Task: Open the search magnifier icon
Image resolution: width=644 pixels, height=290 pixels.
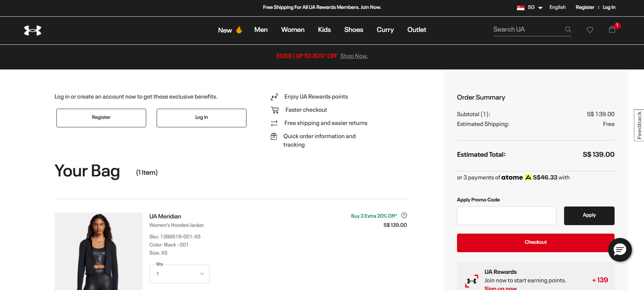Action: click(568, 29)
